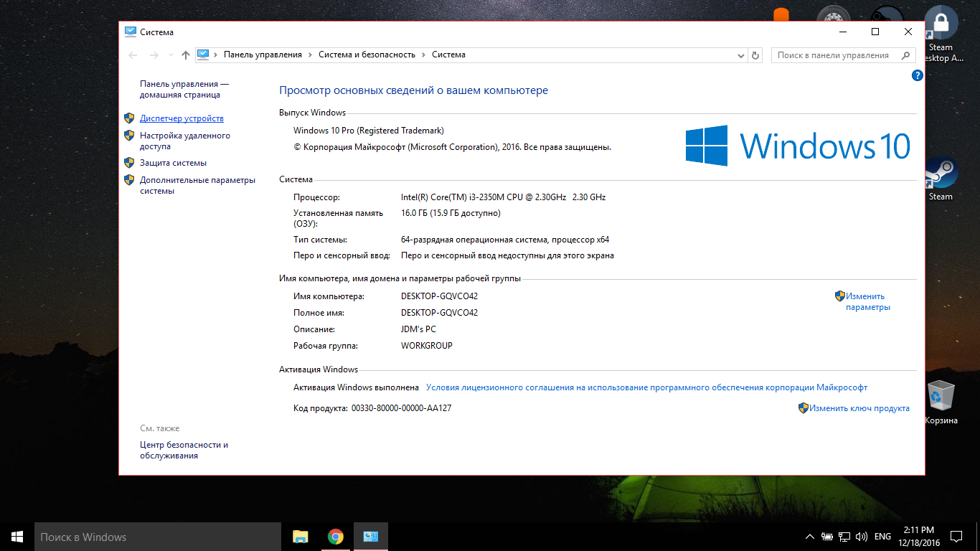Click 'WORKGROUP' workgroup value

click(427, 346)
